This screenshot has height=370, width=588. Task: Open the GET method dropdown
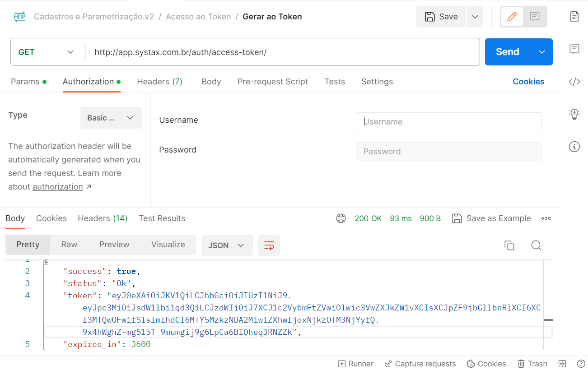[x=46, y=52]
